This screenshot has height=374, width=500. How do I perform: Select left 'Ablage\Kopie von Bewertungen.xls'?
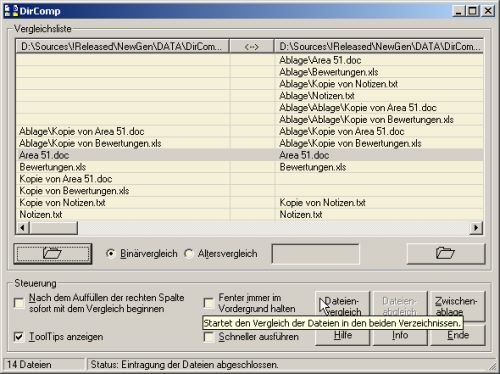90,143
